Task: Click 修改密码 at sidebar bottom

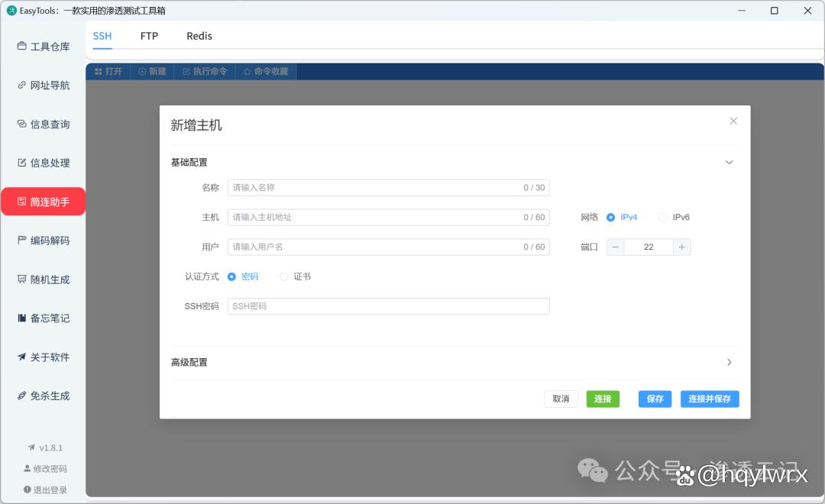Action: 45,468
